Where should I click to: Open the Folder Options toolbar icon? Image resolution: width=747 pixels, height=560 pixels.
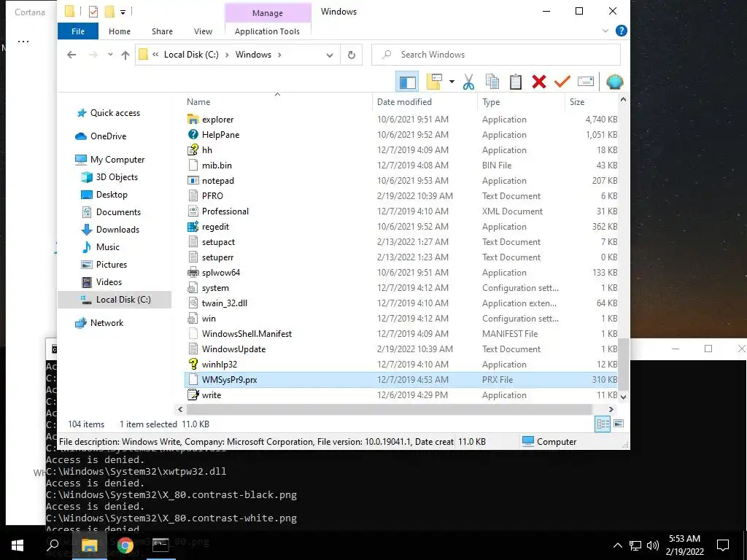(x=434, y=82)
